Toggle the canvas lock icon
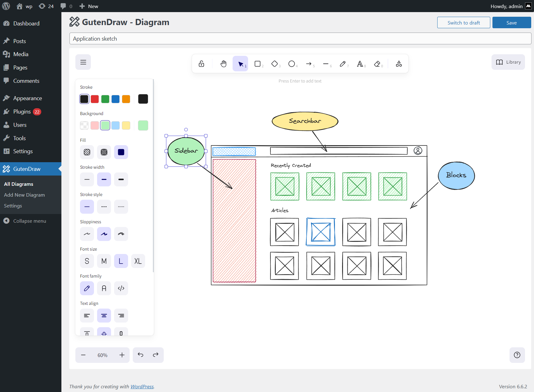534x392 pixels. click(202, 64)
